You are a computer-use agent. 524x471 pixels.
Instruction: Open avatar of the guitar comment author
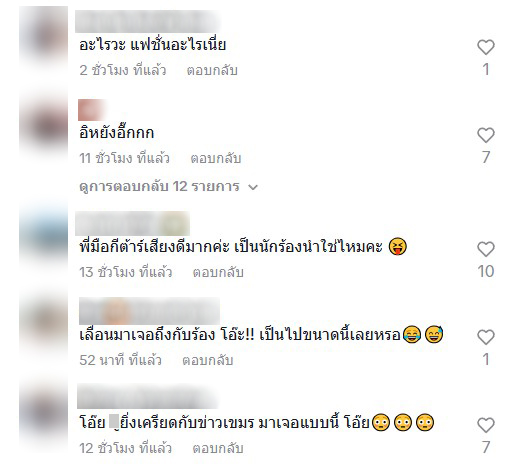pos(43,234)
